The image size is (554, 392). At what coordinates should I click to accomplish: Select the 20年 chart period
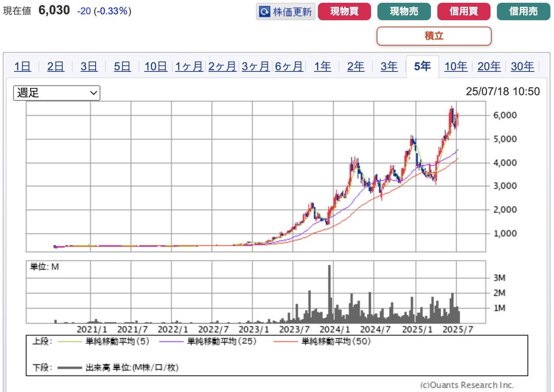(489, 66)
